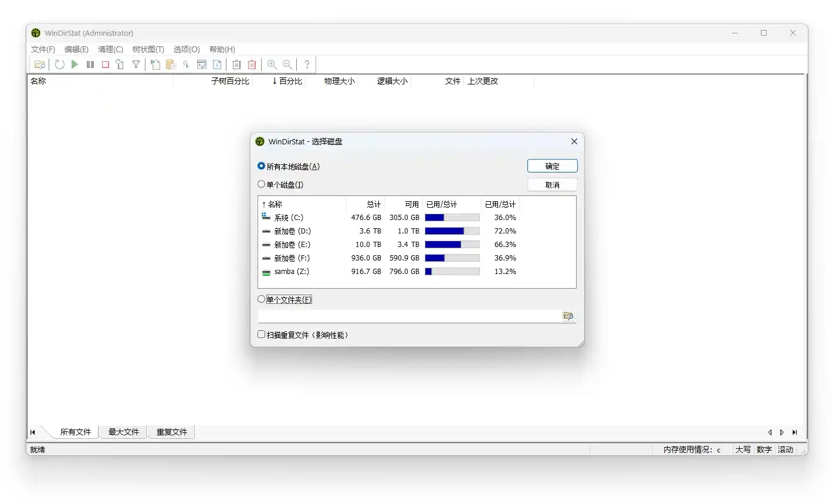This screenshot has height=504, width=833.
Task: Select the 单个文件夹(F) radio button
Action: click(262, 299)
